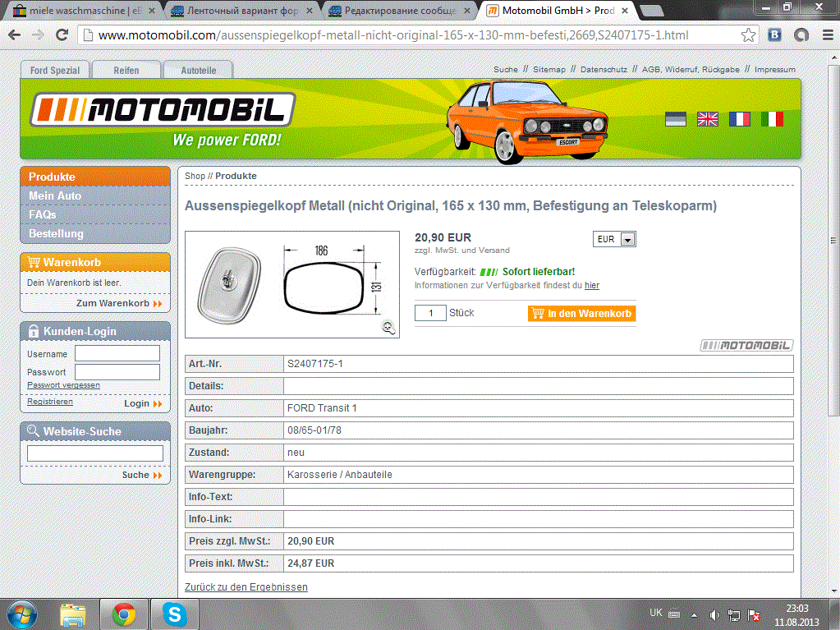Switch to Редактирование сообщения browser tab
Screen dimensions: 840x630
click(401, 10)
